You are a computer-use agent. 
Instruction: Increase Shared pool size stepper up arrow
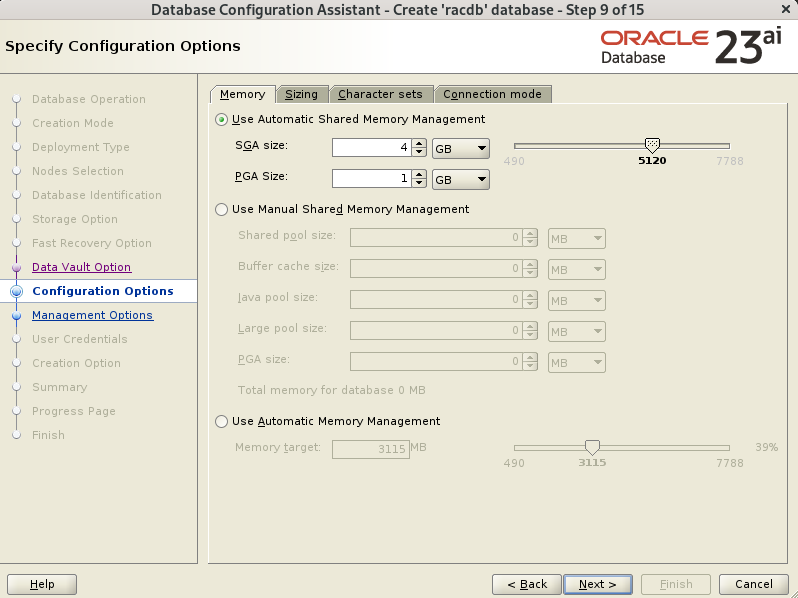tap(530, 234)
